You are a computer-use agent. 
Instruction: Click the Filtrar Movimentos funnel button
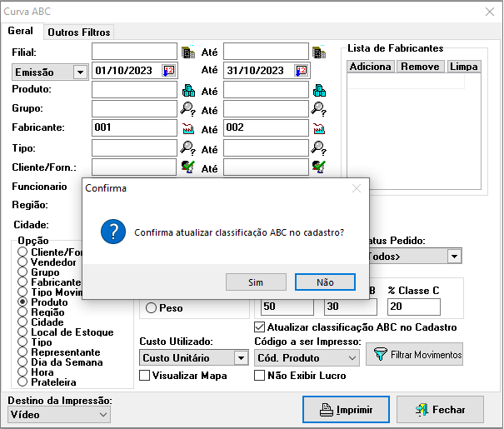[414, 355]
